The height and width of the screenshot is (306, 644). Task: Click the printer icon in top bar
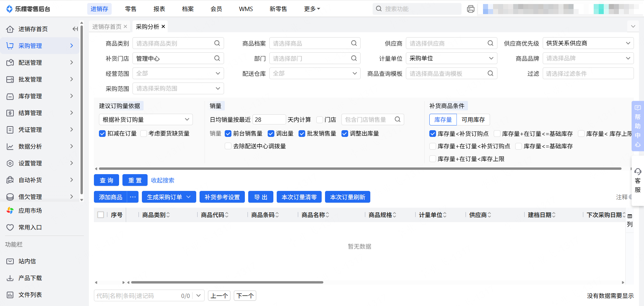(x=471, y=9)
